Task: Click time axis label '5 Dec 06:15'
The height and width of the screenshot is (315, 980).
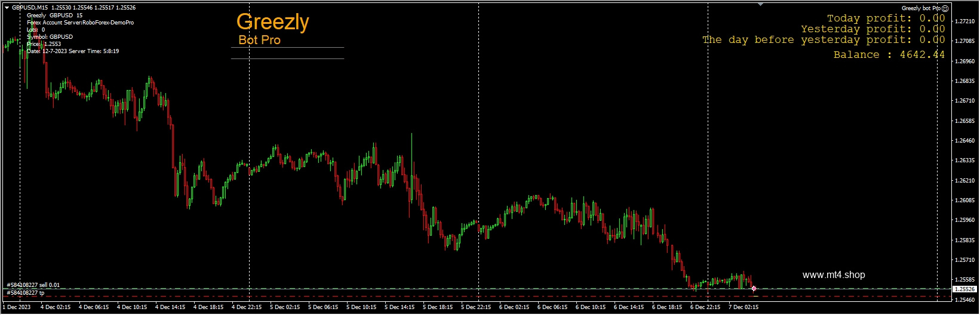Action: tap(323, 307)
